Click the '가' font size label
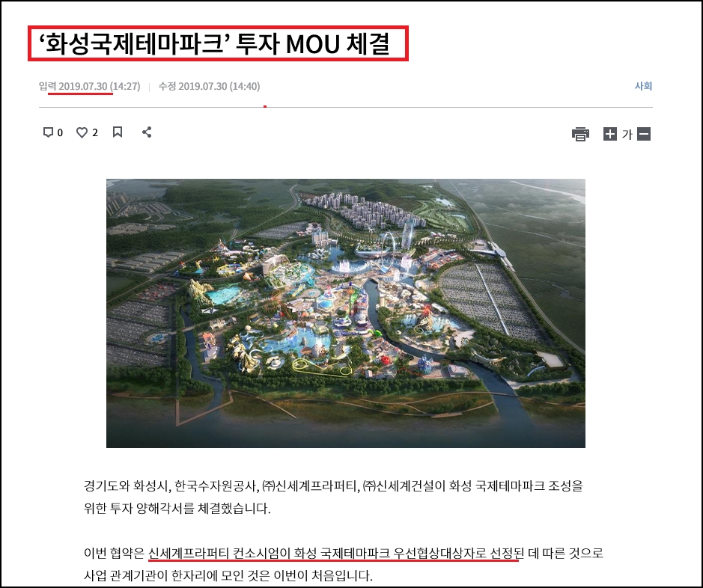The width and height of the screenshot is (703, 588). click(627, 134)
